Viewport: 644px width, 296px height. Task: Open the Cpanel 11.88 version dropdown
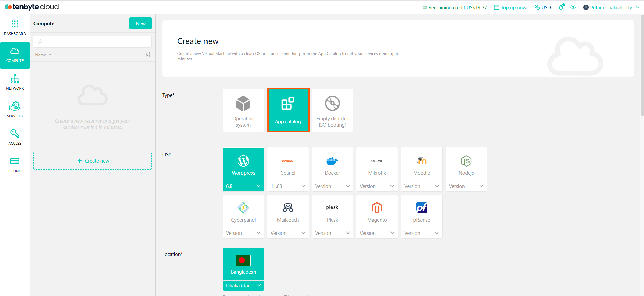288,186
